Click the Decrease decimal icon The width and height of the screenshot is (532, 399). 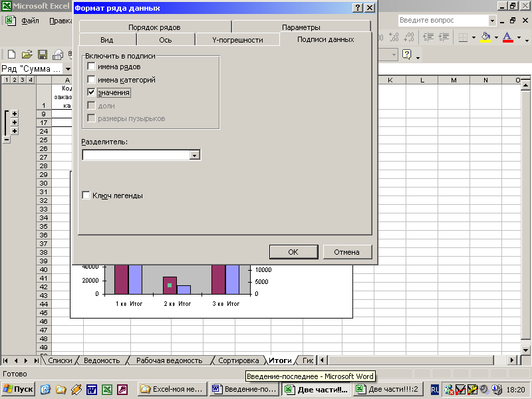click(409, 37)
